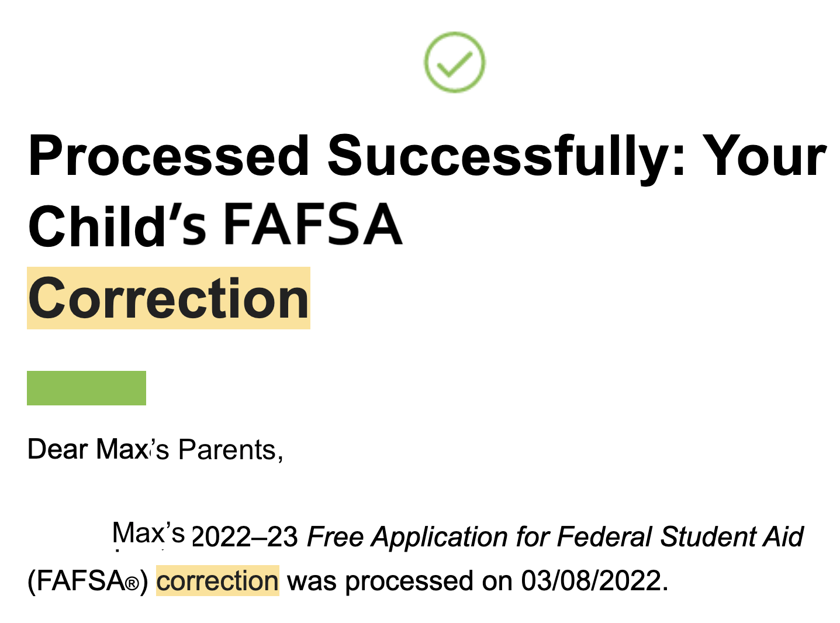Click the word 'Dear' in the greeting
840x623 pixels.
(57, 449)
